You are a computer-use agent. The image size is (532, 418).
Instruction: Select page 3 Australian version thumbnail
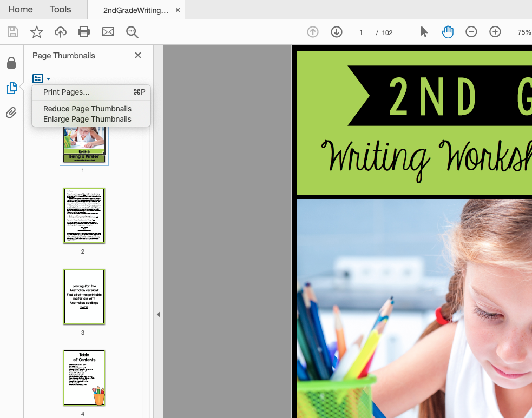point(84,297)
